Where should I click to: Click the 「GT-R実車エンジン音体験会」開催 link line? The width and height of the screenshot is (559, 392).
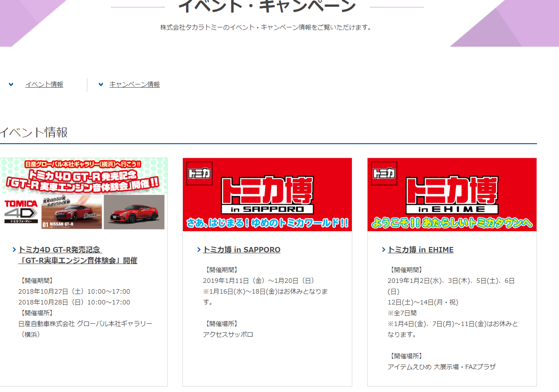[78, 260]
